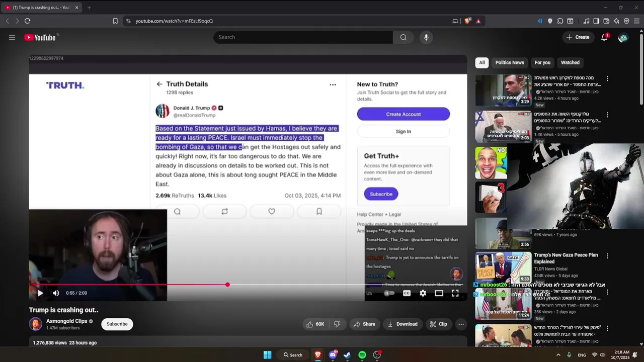Viewport: 644px width, 362px height.
Task: Open options for Trump's New Gaza Peace Plan video
Action: 607,256
